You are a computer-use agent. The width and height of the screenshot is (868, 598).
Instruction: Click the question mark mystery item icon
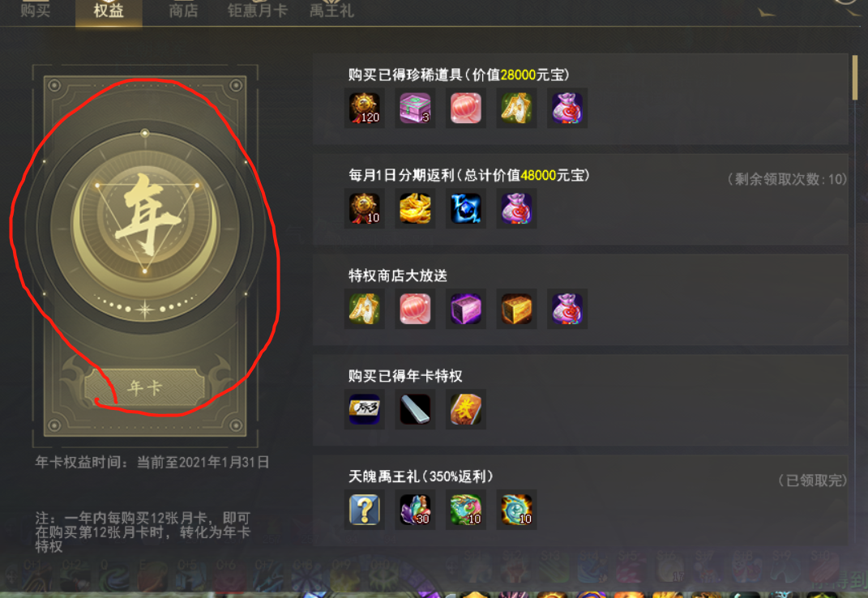pos(364,510)
